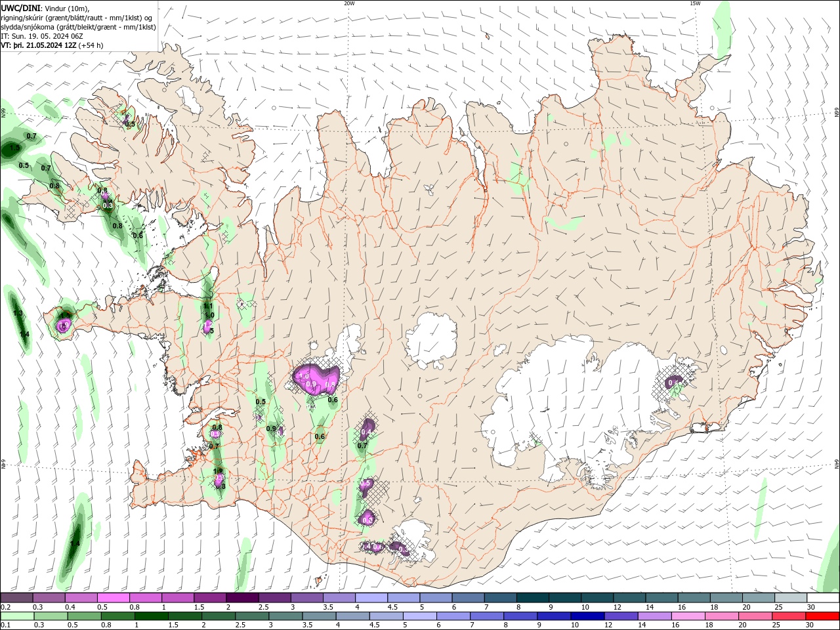The width and height of the screenshot is (840, 630).
Task: Click the '1.1' precipitation value on the map
Action: [x=209, y=306]
